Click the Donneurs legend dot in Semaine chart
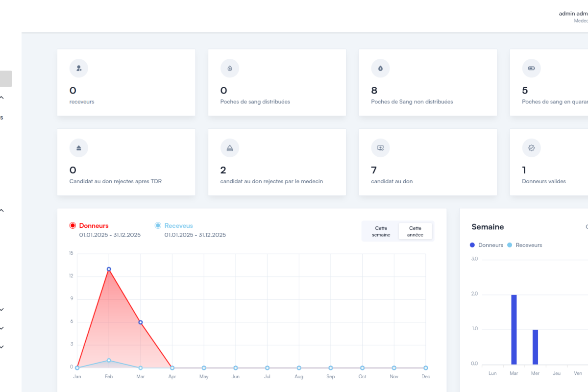 point(472,245)
